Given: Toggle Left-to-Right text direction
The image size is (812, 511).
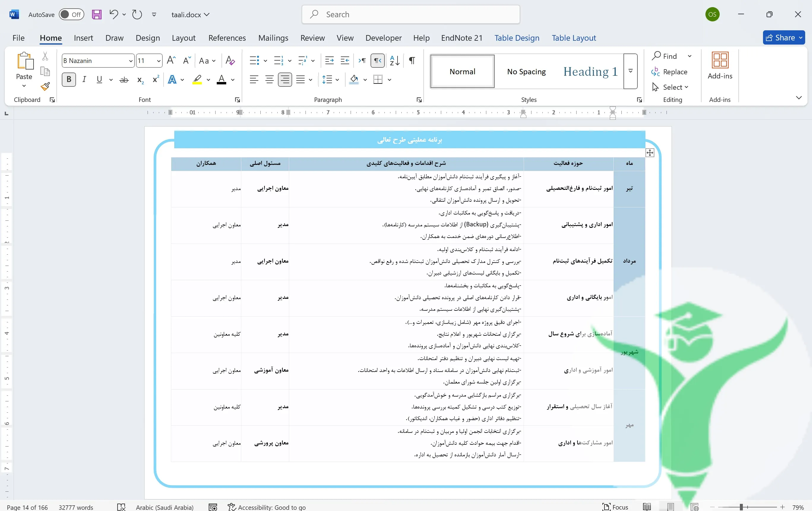Looking at the screenshot, I should point(362,61).
